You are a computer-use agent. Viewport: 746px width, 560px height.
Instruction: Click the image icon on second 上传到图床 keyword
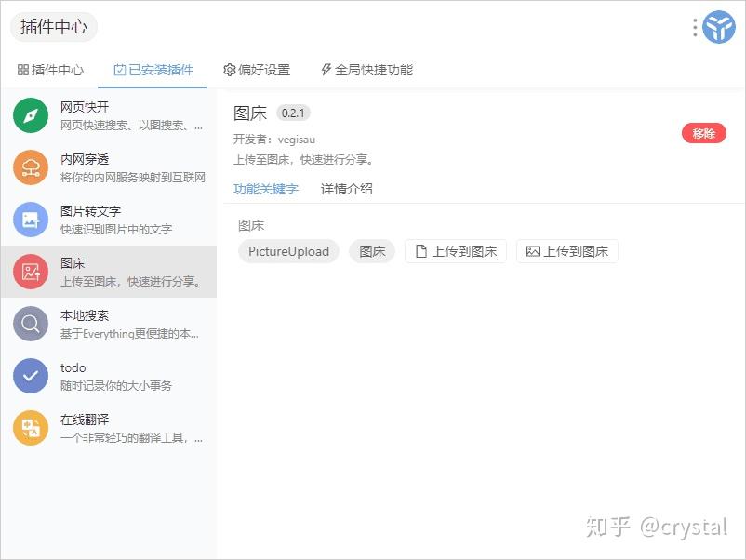pos(534,251)
